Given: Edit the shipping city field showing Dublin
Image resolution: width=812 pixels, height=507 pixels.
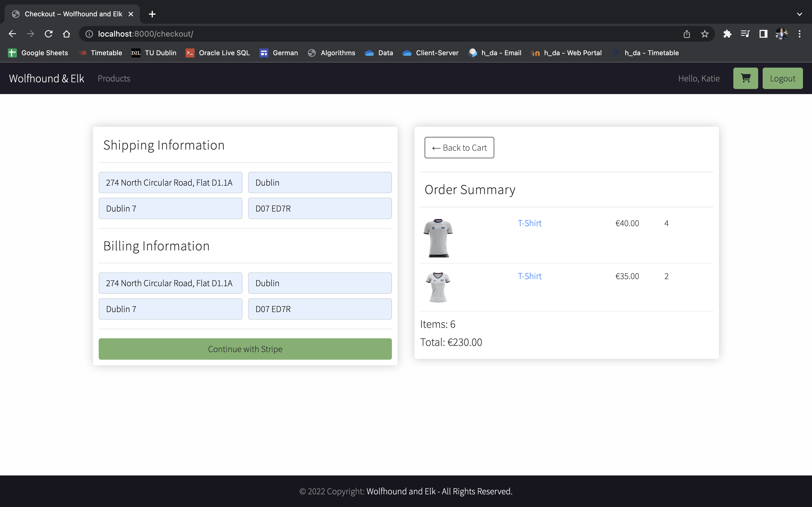Looking at the screenshot, I should [319, 182].
